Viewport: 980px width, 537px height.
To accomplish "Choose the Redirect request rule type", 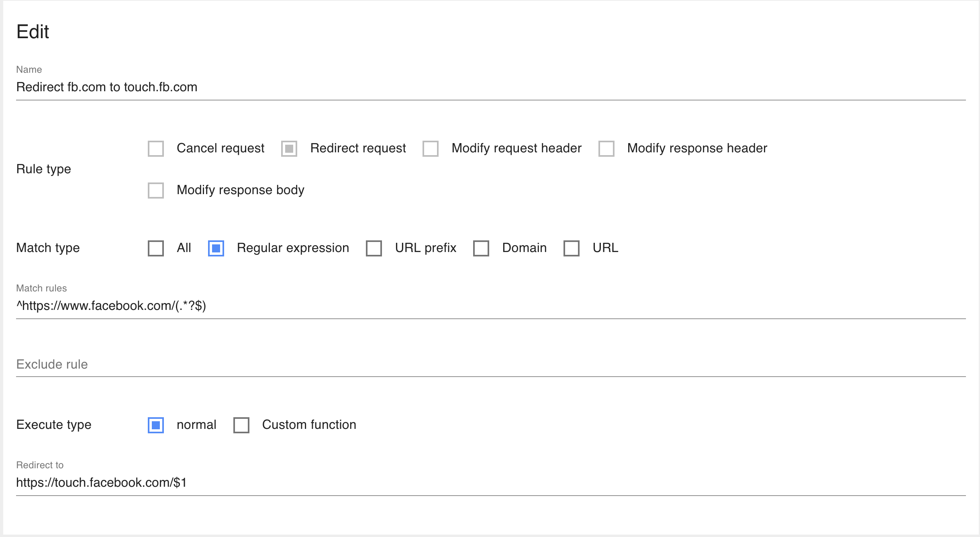I will pyautogui.click(x=289, y=148).
